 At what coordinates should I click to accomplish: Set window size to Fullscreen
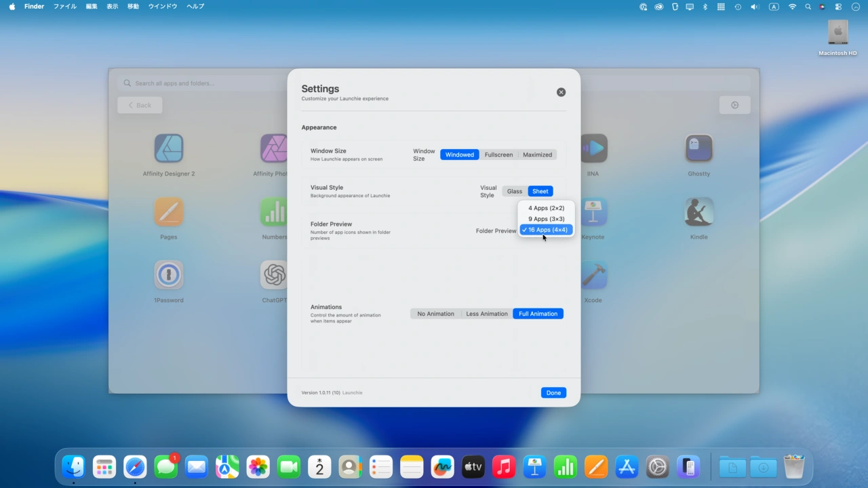point(498,155)
